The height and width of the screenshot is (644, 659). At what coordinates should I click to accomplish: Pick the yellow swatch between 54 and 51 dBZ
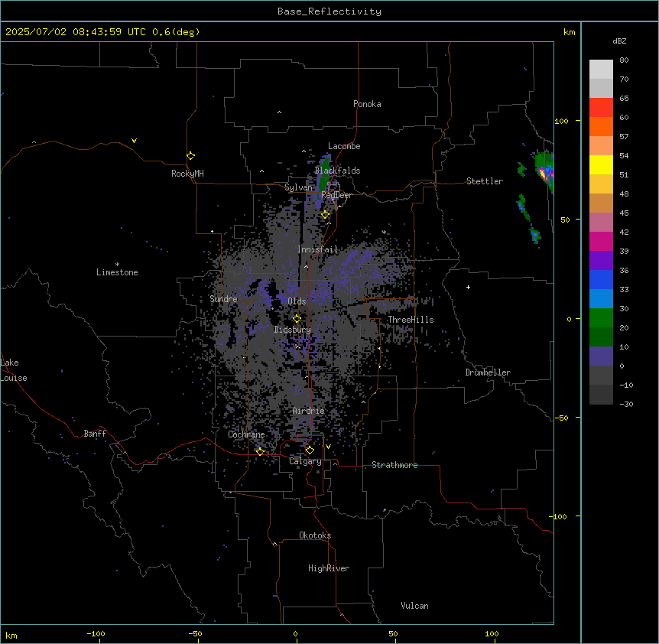point(601,165)
